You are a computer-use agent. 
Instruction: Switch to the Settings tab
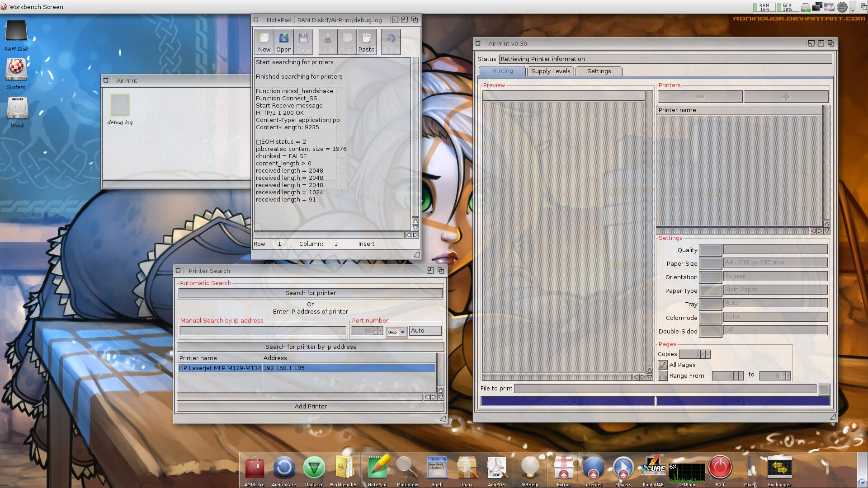pyautogui.click(x=599, y=71)
